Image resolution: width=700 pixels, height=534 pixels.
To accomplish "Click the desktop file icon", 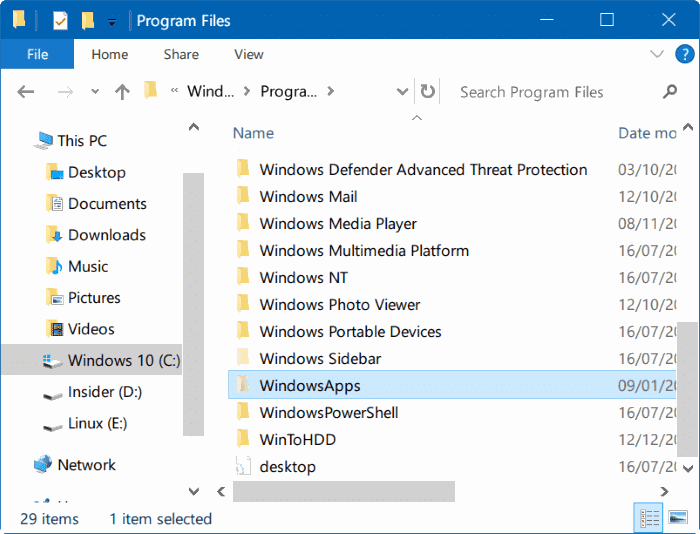I will click(x=243, y=466).
